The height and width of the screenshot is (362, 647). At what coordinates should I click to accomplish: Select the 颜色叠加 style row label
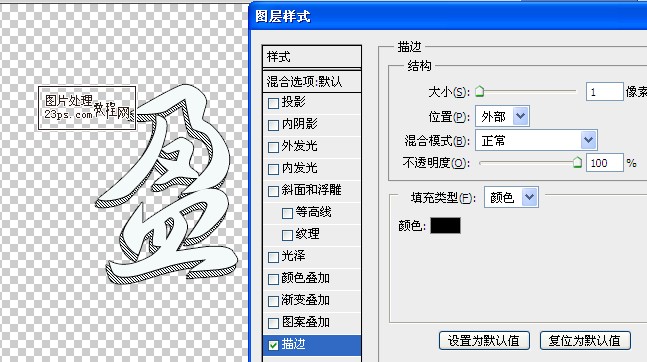pos(305,278)
